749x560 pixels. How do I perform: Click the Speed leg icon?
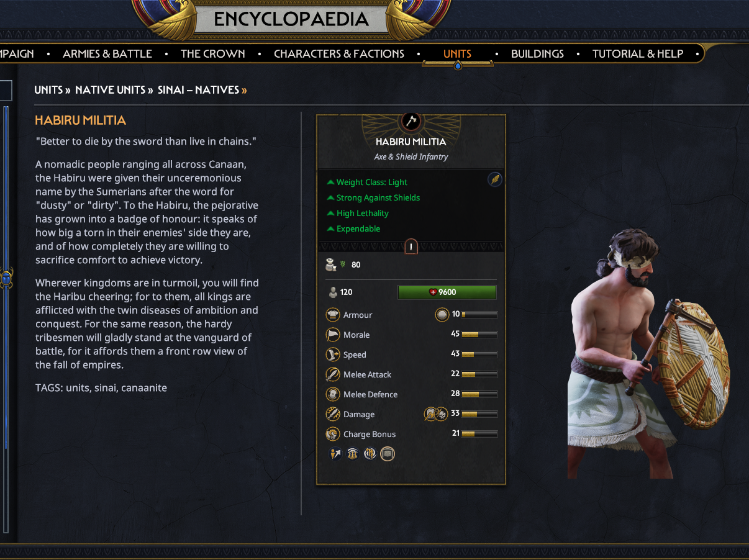(334, 355)
